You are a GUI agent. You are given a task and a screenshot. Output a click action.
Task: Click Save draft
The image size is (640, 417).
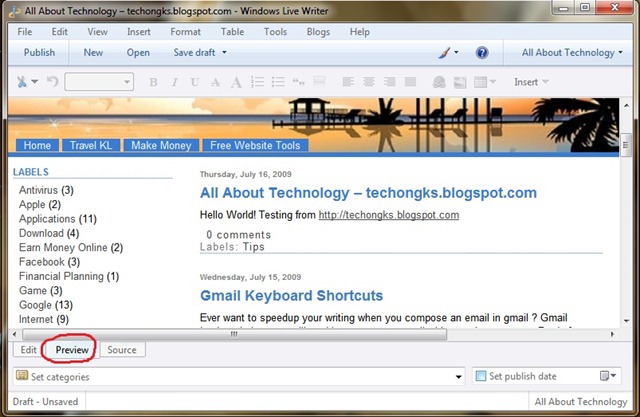coord(194,53)
